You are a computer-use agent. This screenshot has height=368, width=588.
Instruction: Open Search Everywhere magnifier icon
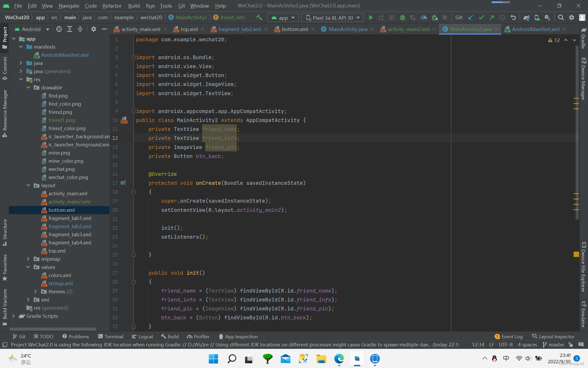[561, 18]
